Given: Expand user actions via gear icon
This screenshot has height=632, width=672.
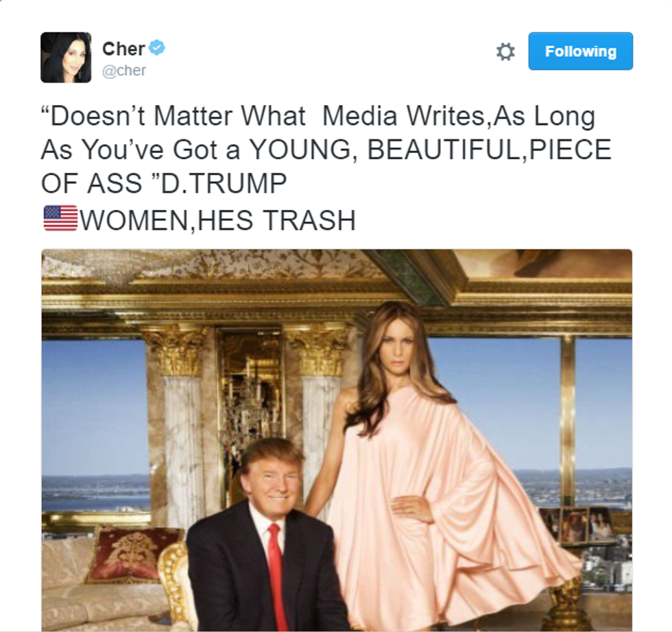Looking at the screenshot, I should click(505, 52).
